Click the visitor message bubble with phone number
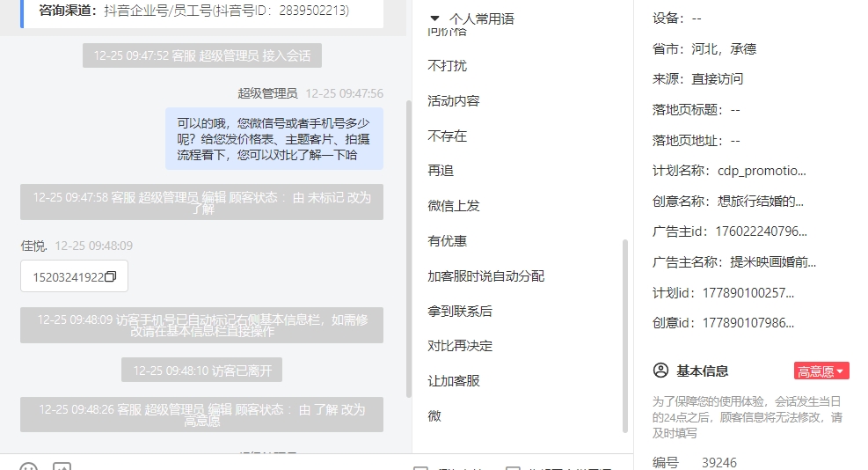This screenshot has width=868, height=470. (x=74, y=276)
